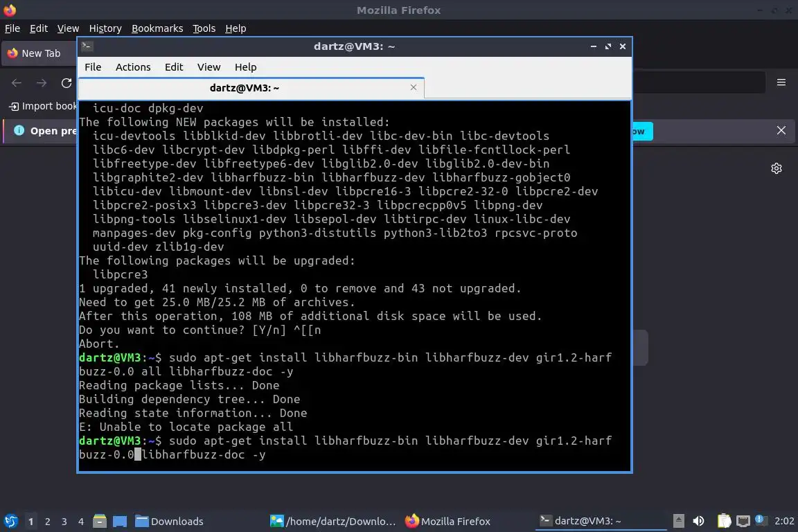Click 'libpcre3' upgraded package line
Image resolution: width=798 pixels, height=532 pixels.
click(x=120, y=275)
